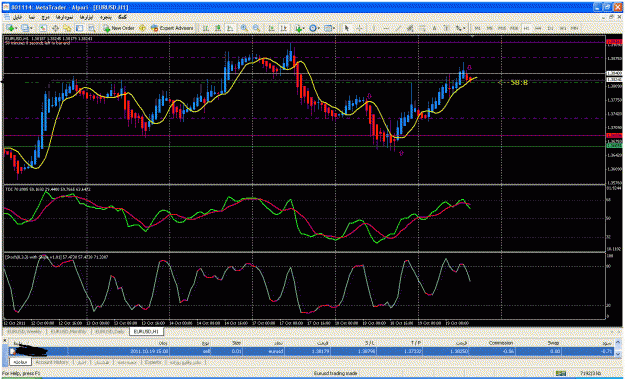The image size is (625, 379).
Task: Select the H1 timeframe button
Action: click(527, 28)
